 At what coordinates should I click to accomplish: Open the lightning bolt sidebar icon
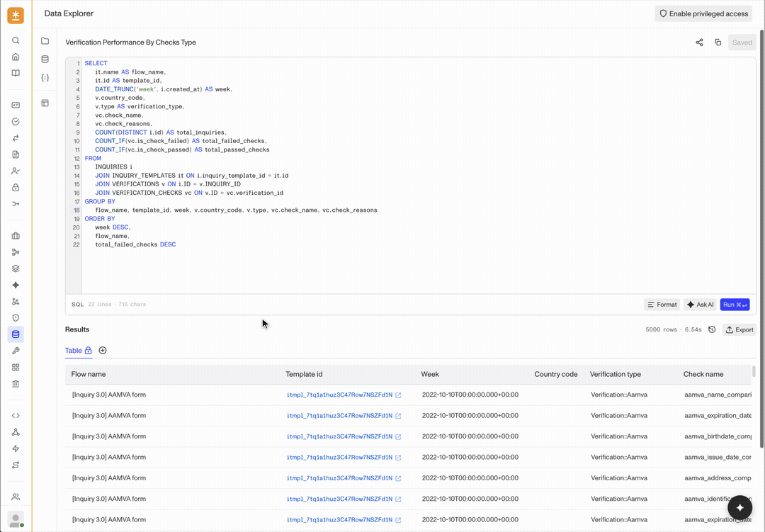click(16, 448)
